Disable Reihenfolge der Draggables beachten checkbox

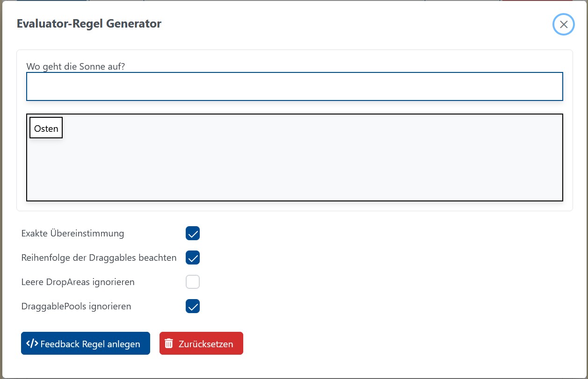(193, 257)
